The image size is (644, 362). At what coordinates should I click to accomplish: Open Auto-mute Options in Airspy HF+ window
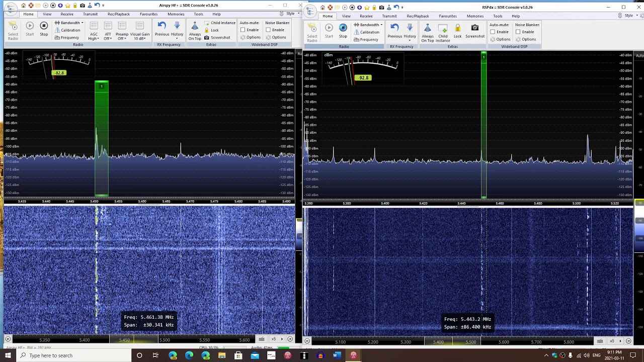[251, 37]
